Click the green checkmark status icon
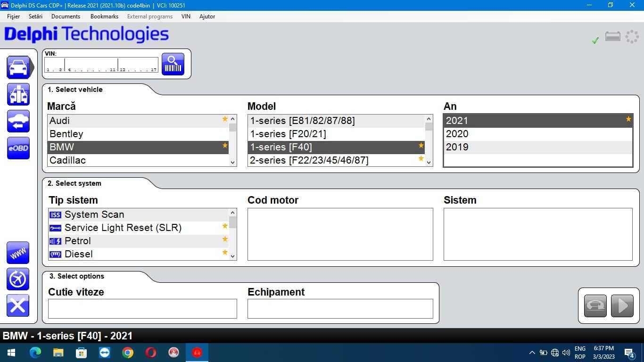644x362 pixels. pyautogui.click(x=595, y=41)
